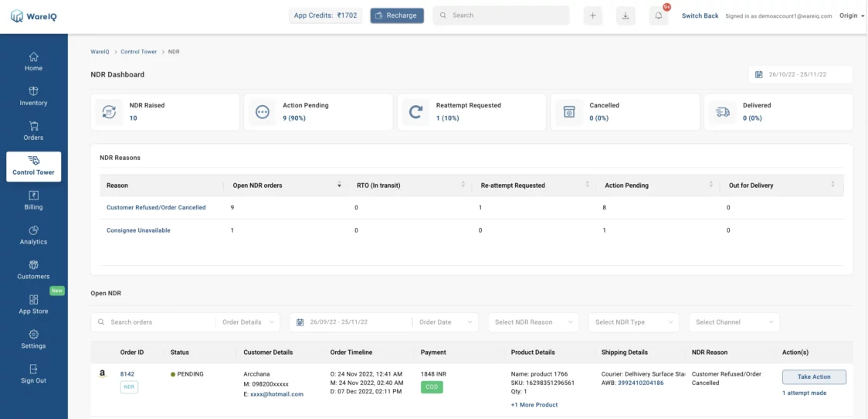Click the Sign Out icon
868x419 pixels.
(33, 369)
